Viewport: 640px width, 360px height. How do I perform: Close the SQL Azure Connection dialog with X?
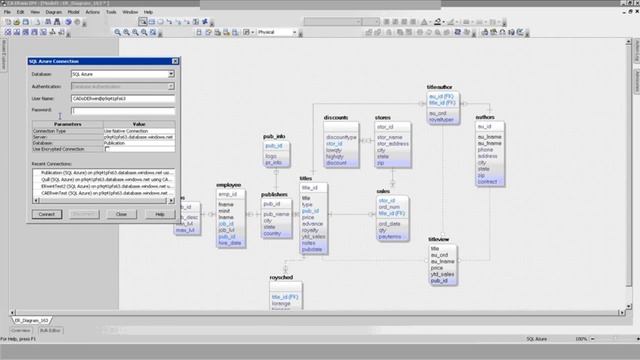coord(175,61)
